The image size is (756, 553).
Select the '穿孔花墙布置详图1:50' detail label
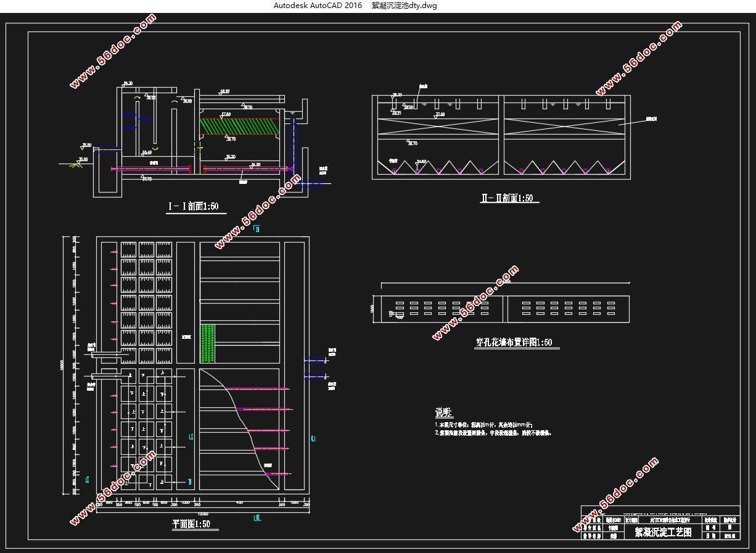[514, 342]
